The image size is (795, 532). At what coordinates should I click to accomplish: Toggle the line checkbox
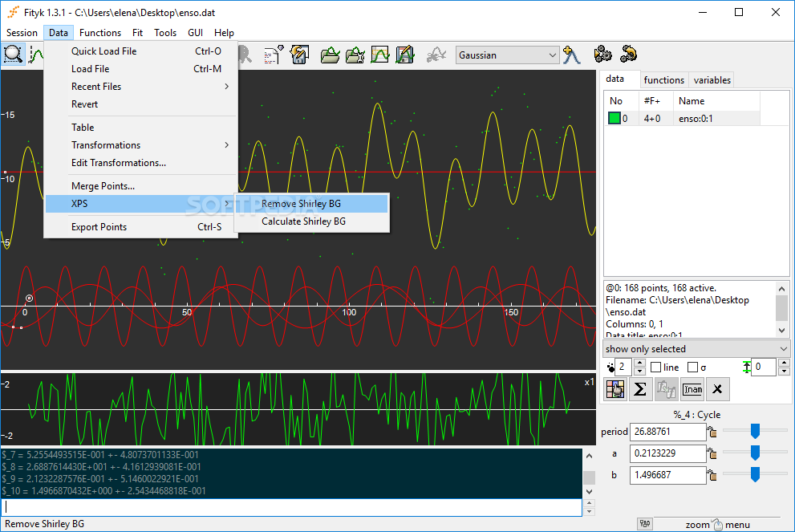click(655, 368)
